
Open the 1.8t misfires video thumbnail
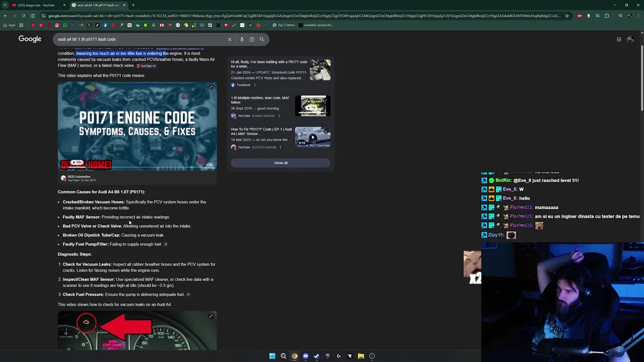click(x=313, y=106)
